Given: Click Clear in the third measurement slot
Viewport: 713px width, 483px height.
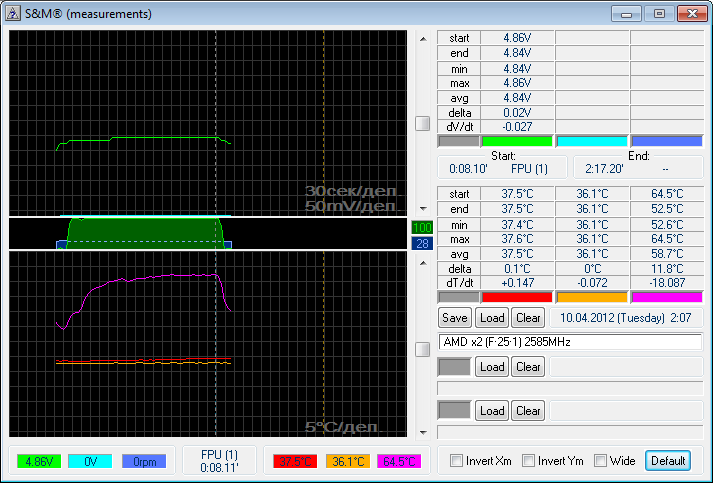Looking at the screenshot, I should tap(528, 411).
